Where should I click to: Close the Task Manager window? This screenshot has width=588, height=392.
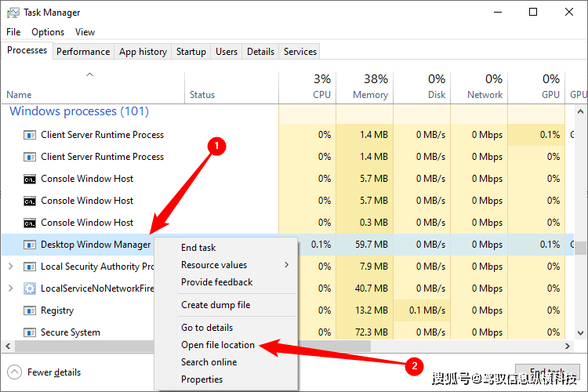[569, 12]
